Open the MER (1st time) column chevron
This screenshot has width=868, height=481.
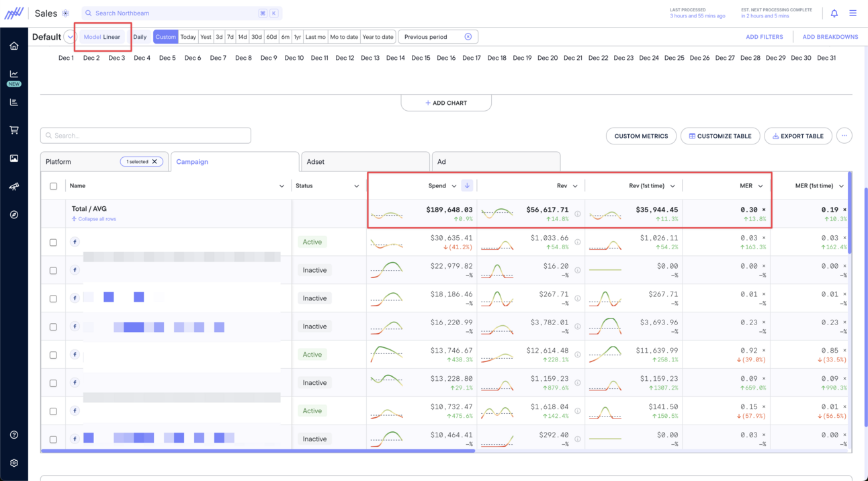coord(841,186)
